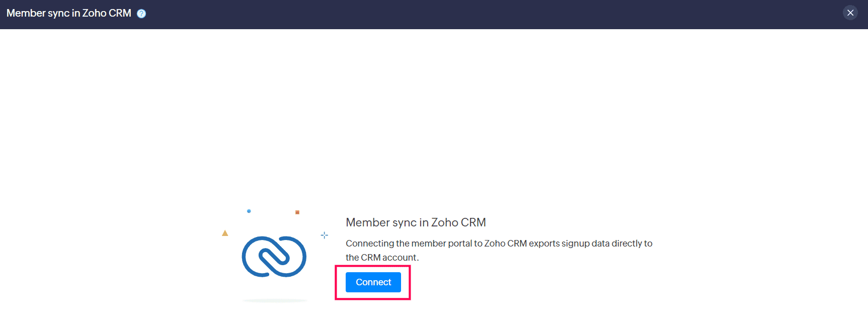Click the text line starting 'Connecting the member portal'
The width and height of the screenshot is (868, 319).
[499, 244]
